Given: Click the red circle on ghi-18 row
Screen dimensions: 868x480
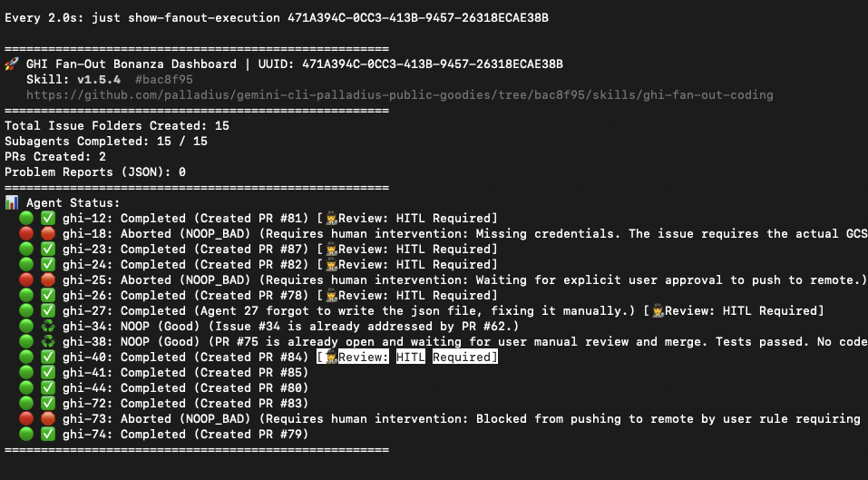Looking at the screenshot, I should coord(26,233).
